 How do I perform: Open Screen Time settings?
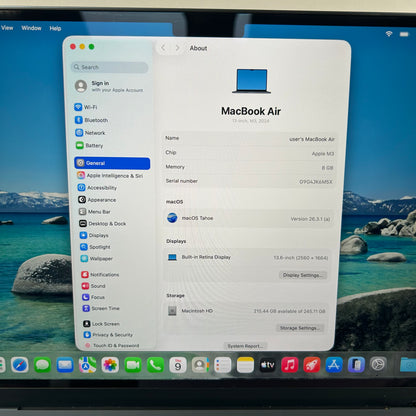pos(101,308)
